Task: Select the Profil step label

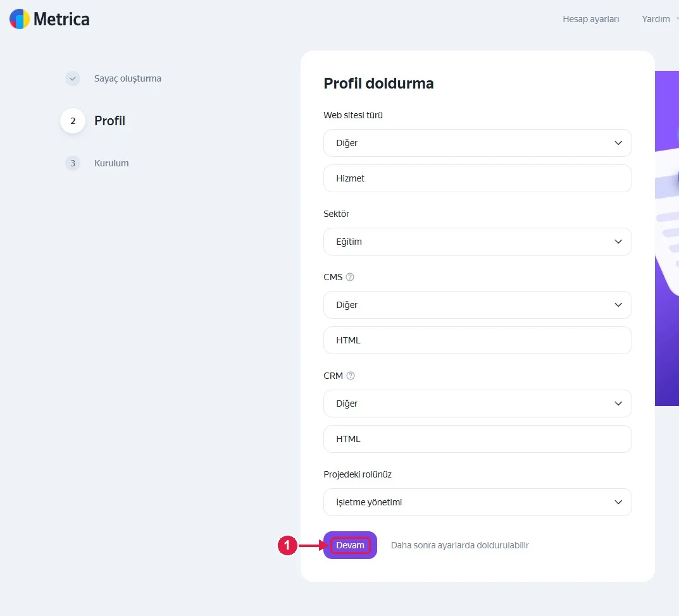Action: [x=109, y=121]
